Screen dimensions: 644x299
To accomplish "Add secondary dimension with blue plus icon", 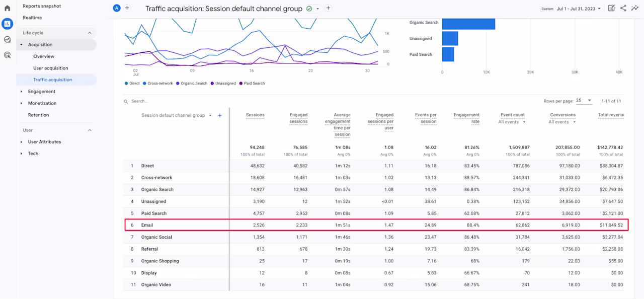I will 220,115.
